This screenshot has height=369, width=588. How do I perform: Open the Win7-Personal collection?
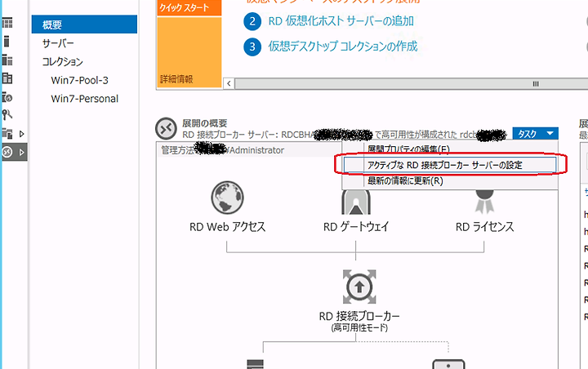click(x=85, y=99)
